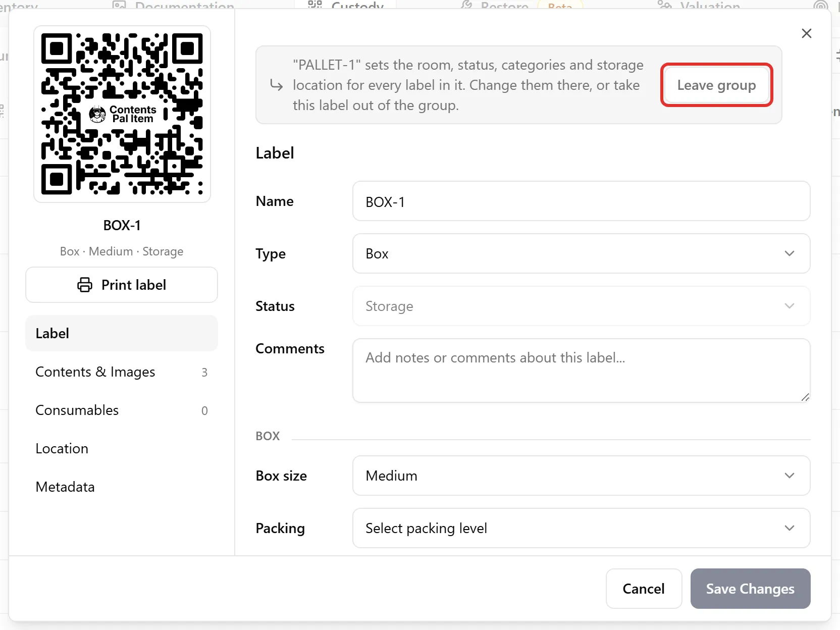Go to the Location section
Viewport: 840px width, 630px height.
pos(122,449)
